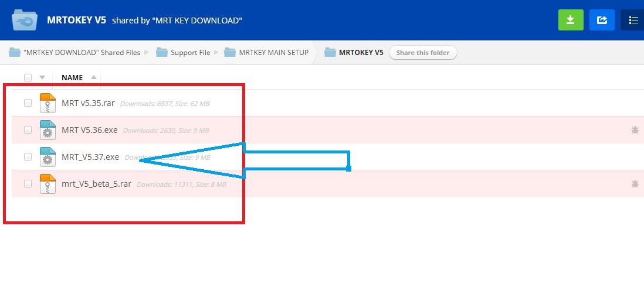Viewport: 644px width, 284px height.
Task: Click shared by "MRT KEY DOWNLOAD" text
Action: (x=177, y=20)
